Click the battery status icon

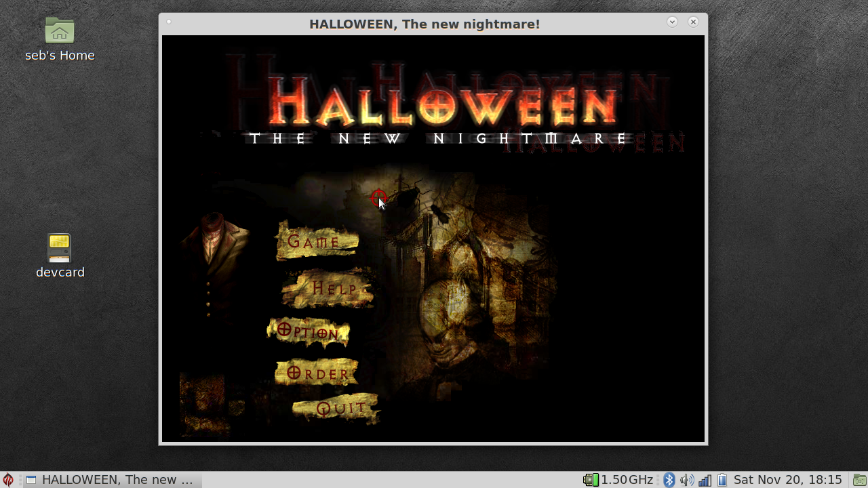coord(722,480)
